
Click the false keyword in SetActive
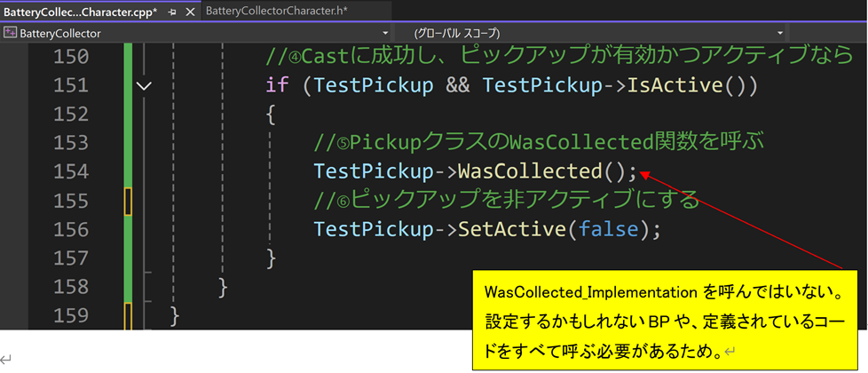pyautogui.click(x=609, y=228)
